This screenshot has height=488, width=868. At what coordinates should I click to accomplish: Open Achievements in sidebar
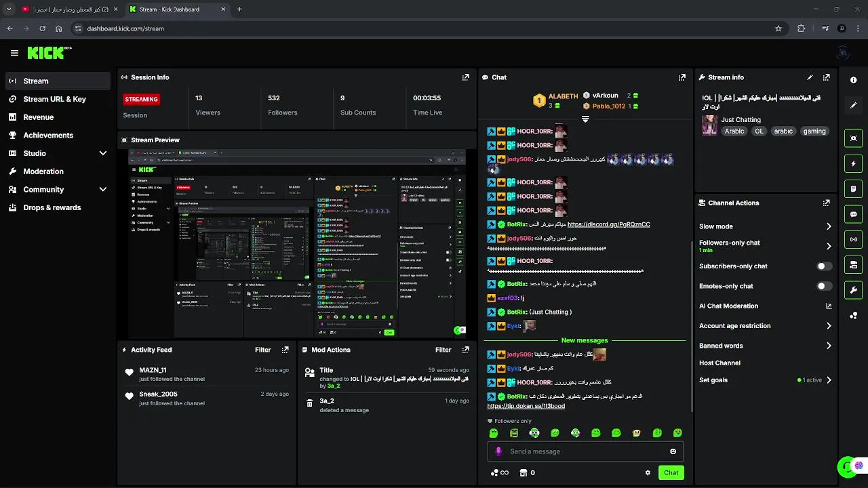point(58,135)
